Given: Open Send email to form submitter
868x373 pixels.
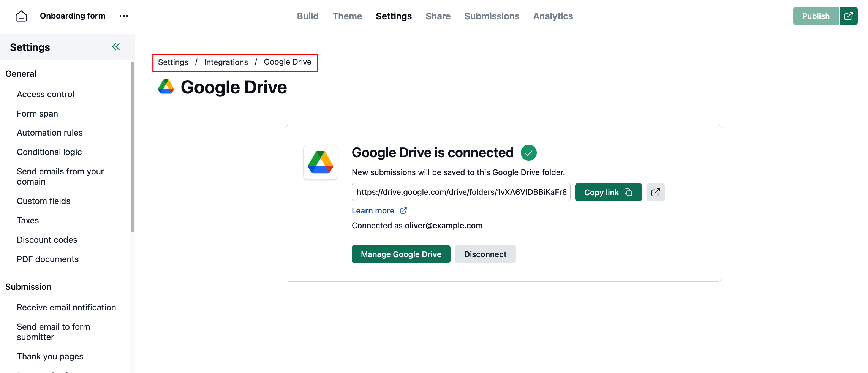Looking at the screenshot, I should pos(54,332).
